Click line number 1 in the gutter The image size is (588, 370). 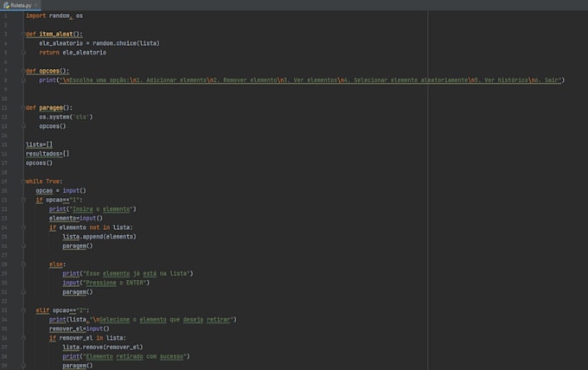5,16
